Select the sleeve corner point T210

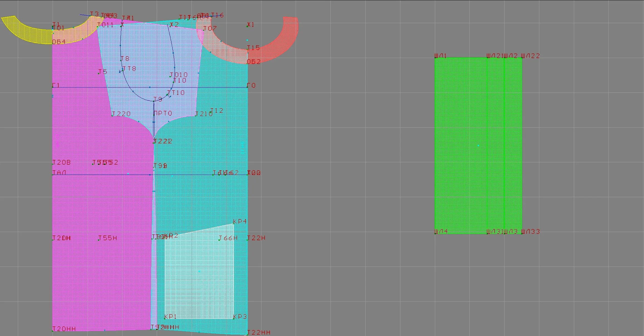pos(204,114)
